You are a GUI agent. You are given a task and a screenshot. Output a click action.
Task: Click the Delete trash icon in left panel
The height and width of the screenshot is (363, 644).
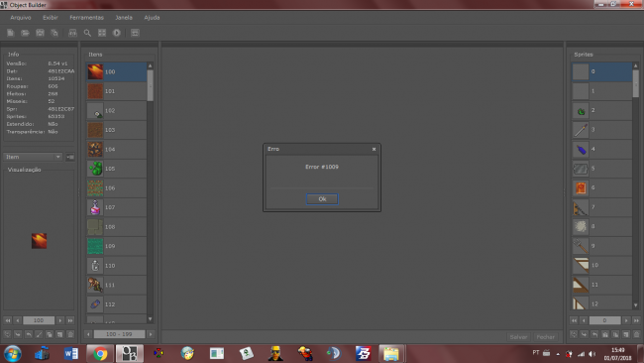tap(70, 334)
